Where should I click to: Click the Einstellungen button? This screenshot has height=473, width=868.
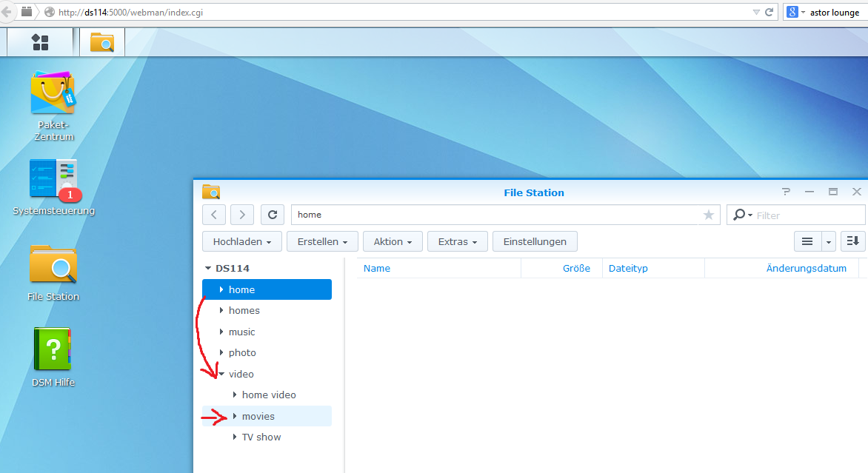535,242
